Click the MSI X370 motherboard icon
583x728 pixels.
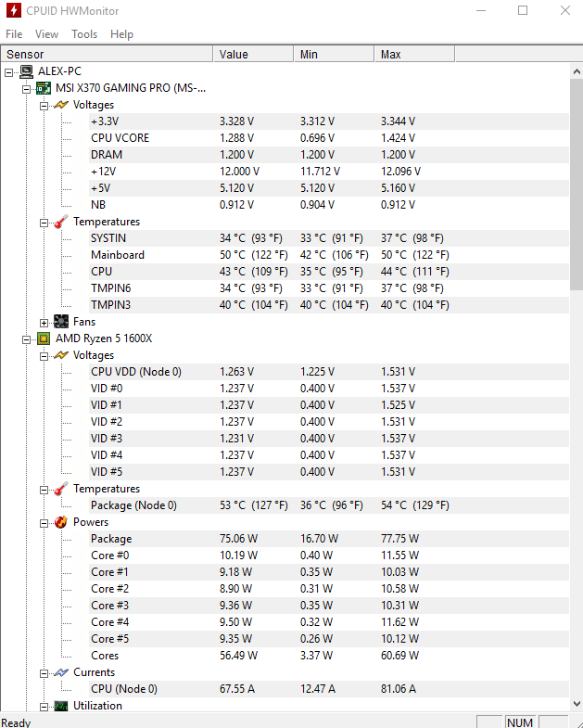[44, 88]
